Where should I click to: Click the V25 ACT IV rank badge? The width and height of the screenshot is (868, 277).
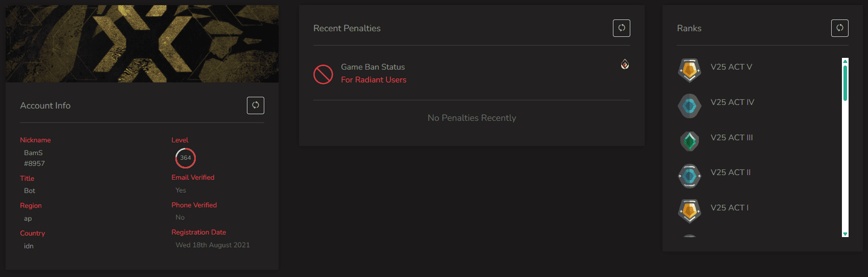pyautogui.click(x=690, y=106)
